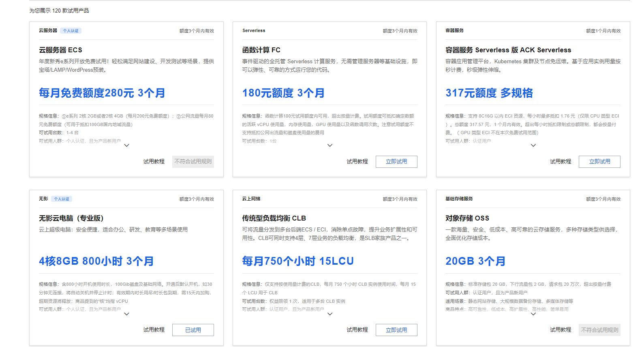This screenshot has height=347, width=644.
Task: Open 试用教程 for 云服务器 ECS
Action: pyautogui.click(x=154, y=161)
